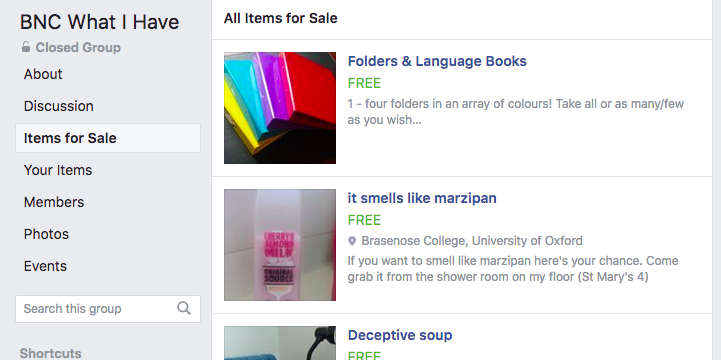Click the BNC What I Have group title
The width and height of the screenshot is (721, 360).
(99, 22)
